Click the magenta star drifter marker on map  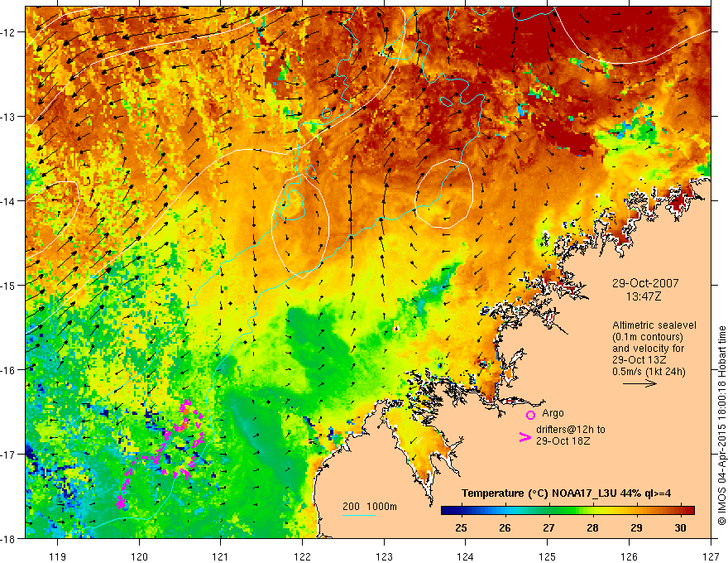pyautogui.click(x=121, y=503)
